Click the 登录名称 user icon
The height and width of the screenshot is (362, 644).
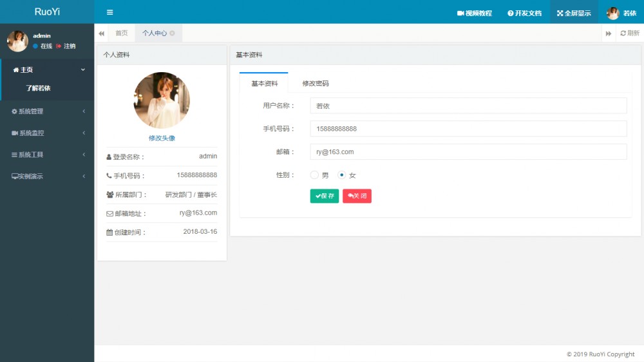(109, 157)
